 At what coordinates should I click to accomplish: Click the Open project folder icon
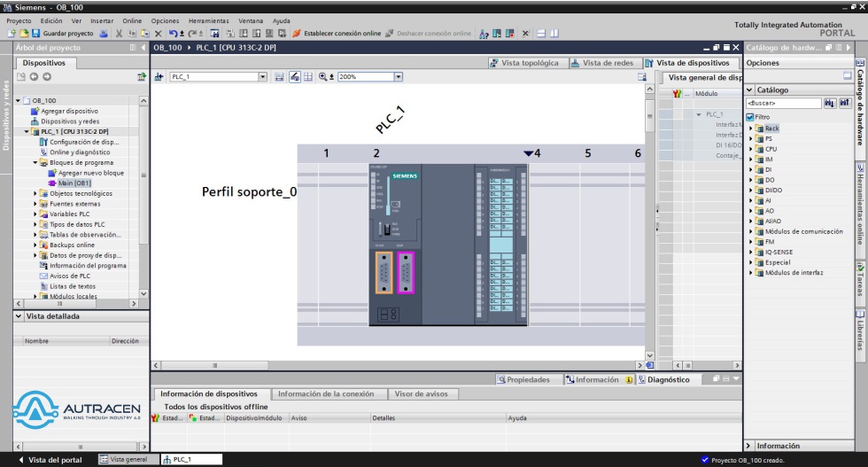pyautogui.click(x=24, y=34)
